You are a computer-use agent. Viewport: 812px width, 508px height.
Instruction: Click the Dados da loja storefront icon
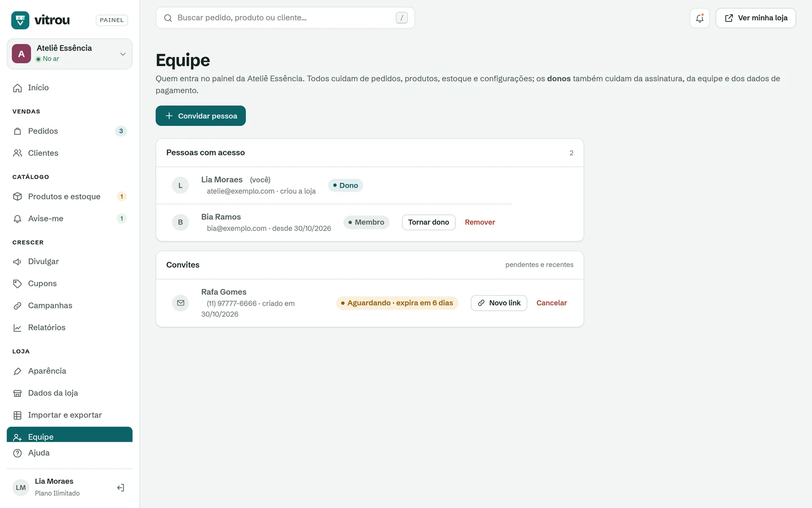(x=18, y=393)
